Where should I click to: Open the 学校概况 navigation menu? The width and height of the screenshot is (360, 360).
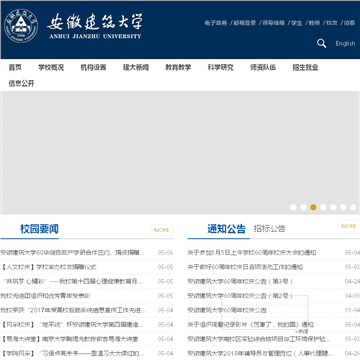(x=51, y=67)
